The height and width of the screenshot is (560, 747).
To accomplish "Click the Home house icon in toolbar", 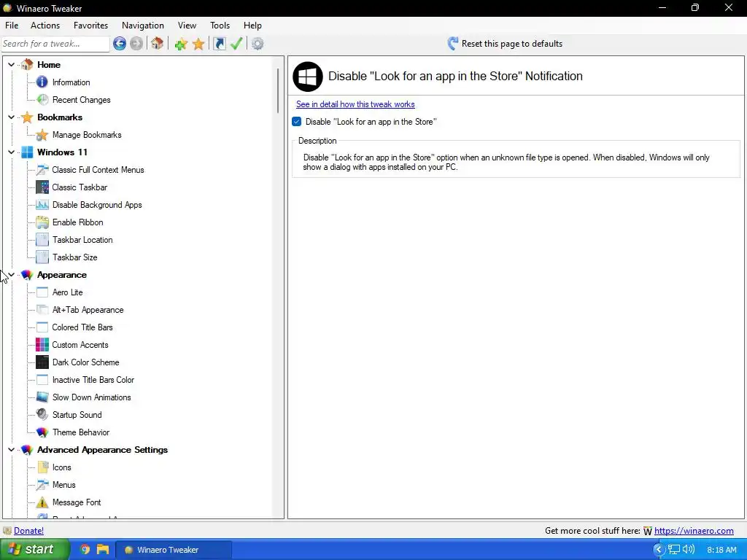I will (158, 44).
